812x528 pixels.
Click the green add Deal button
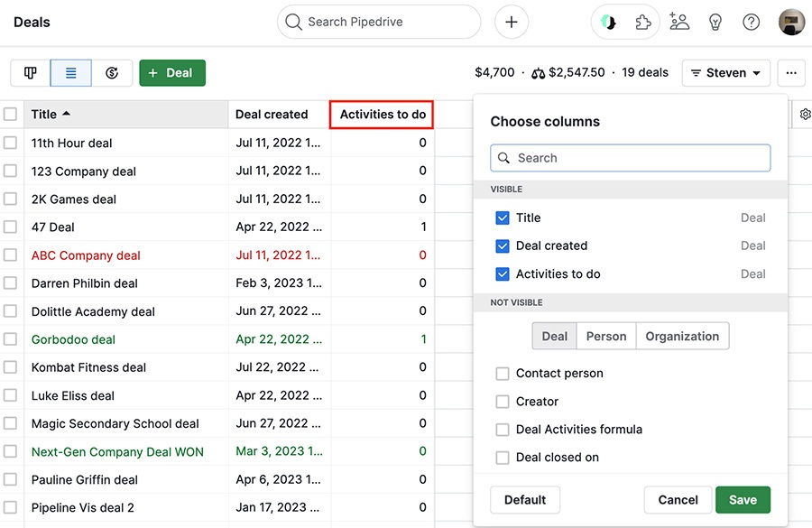click(172, 73)
